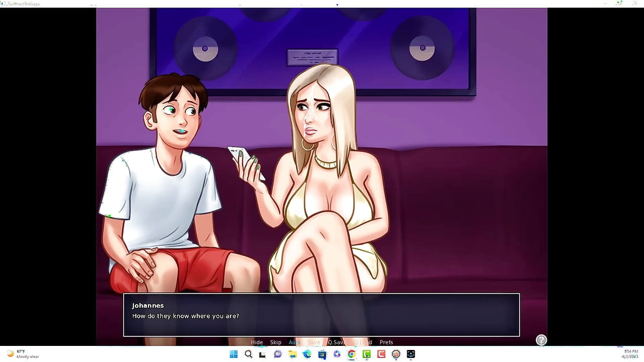The height and width of the screenshot is (362, 644).
Task: Open the green Camtasia icon on taskbar
Action: pyautogui.click(x=366, y=354)
